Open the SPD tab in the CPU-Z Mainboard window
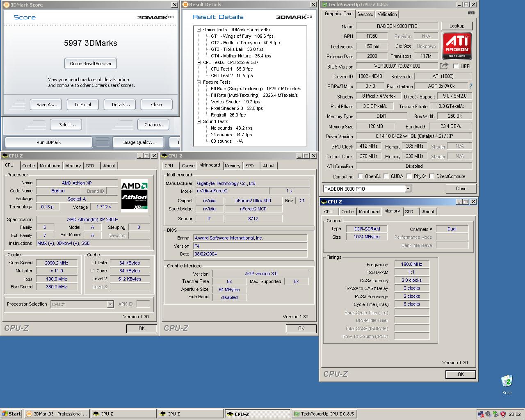The width and height of the screenshot is (525, 420). 249,166
